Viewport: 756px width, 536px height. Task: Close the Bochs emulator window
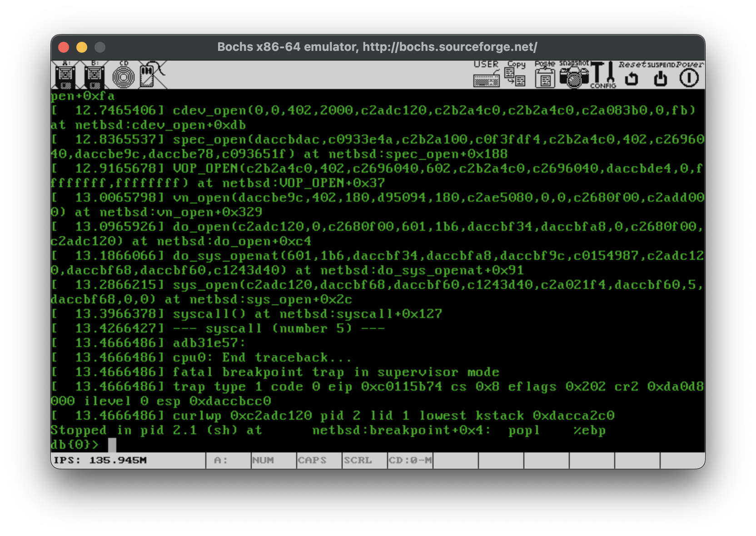pyautogui.click(x=64, y=47)
